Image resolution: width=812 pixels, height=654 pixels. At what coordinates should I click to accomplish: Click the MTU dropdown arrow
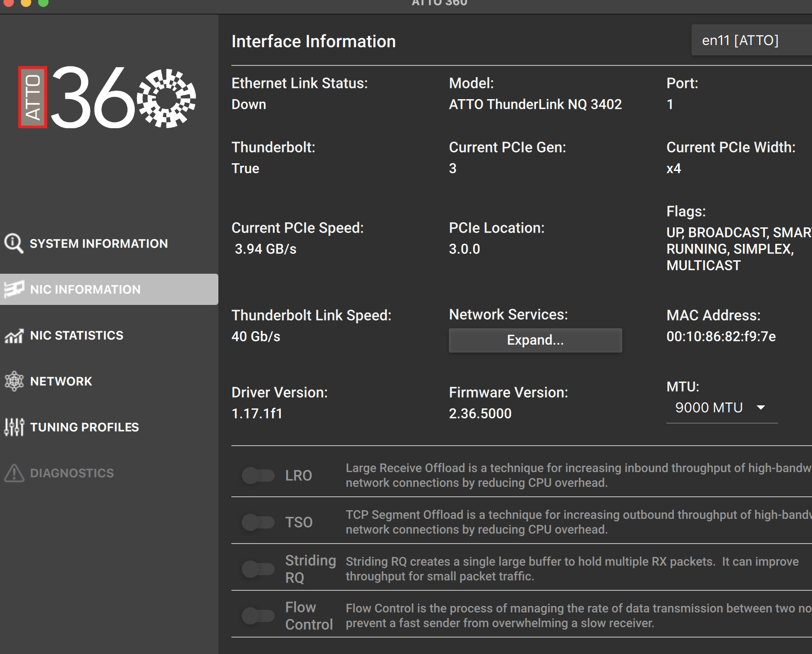tap(760, 408)
